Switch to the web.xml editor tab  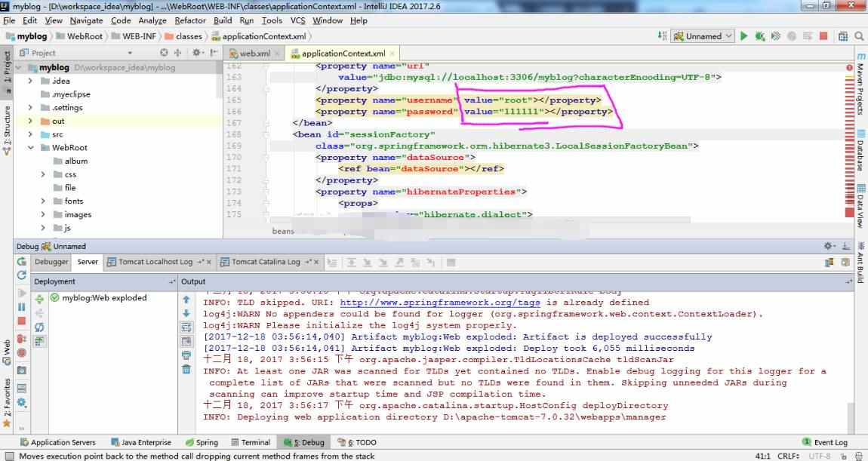click(x=254, y=54)
